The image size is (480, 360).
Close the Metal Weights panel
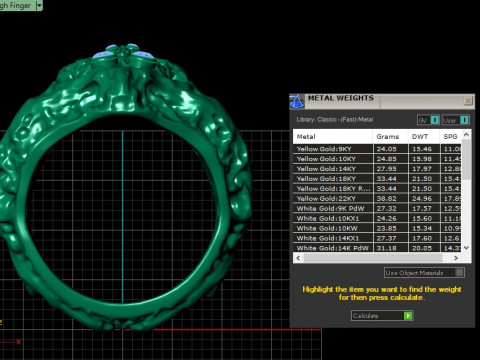point(468,100)
